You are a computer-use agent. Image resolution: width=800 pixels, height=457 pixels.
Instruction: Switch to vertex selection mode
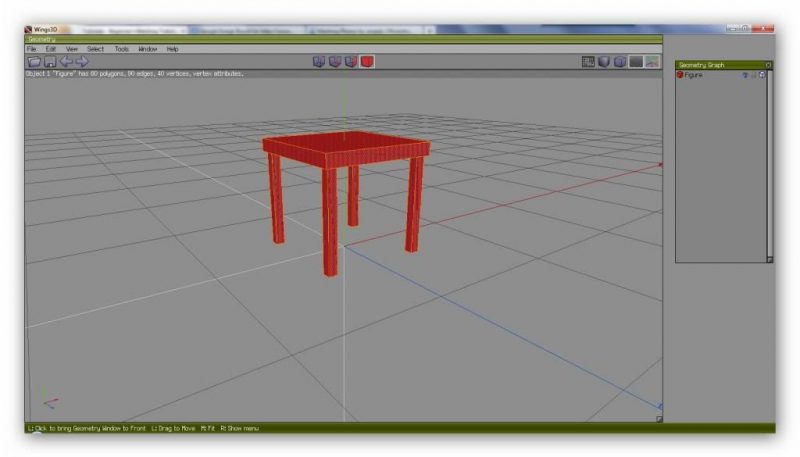click(319, 61)
